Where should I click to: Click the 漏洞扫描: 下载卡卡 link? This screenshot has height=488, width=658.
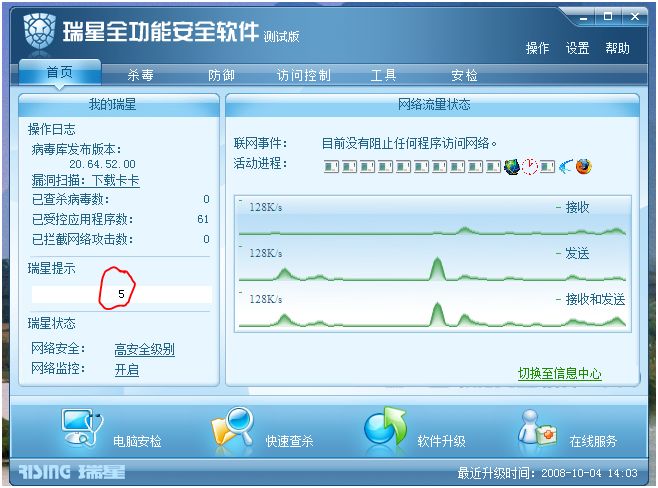pos(86,180)
